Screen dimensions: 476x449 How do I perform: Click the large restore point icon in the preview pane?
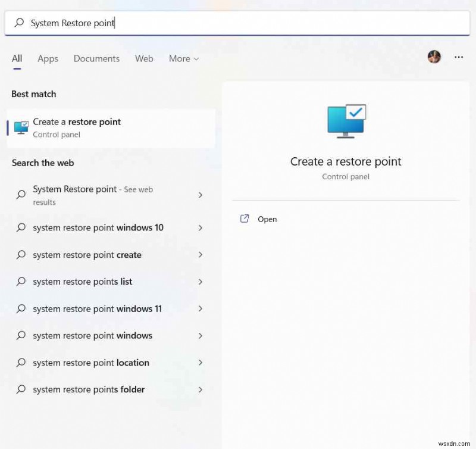pyautogui.click(x=347, y=121)
